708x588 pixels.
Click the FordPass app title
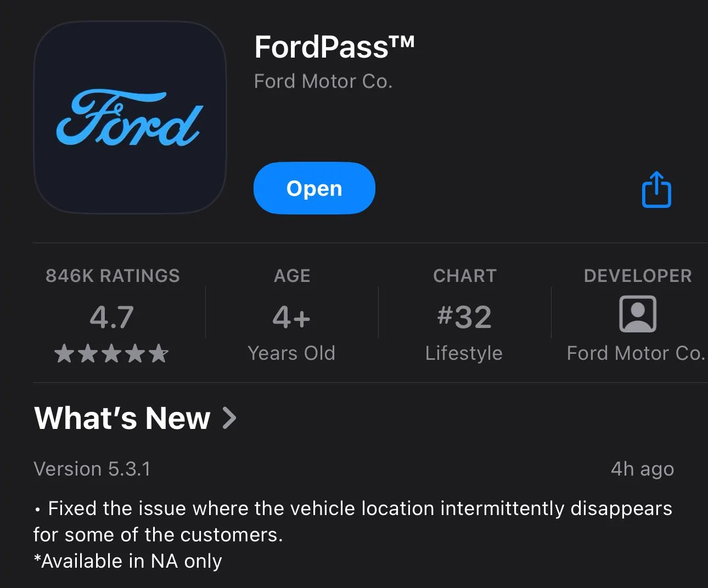coord(334,47)
